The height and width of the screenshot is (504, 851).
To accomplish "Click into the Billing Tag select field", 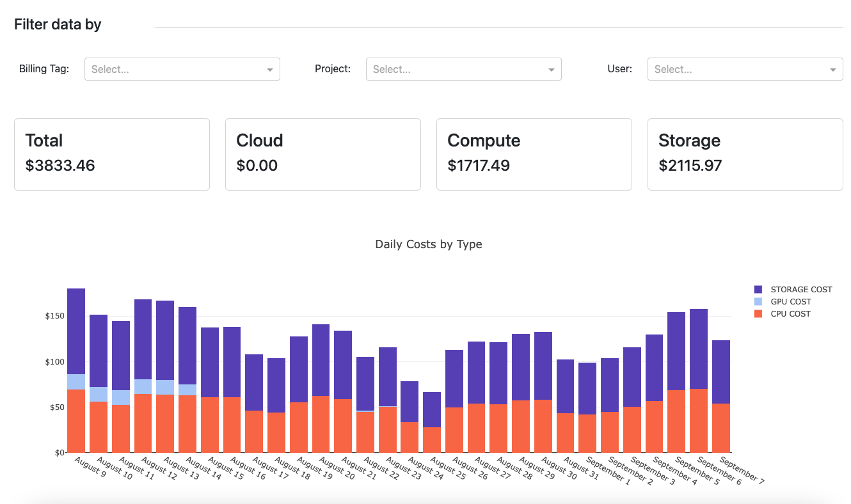I will (182, 69).
